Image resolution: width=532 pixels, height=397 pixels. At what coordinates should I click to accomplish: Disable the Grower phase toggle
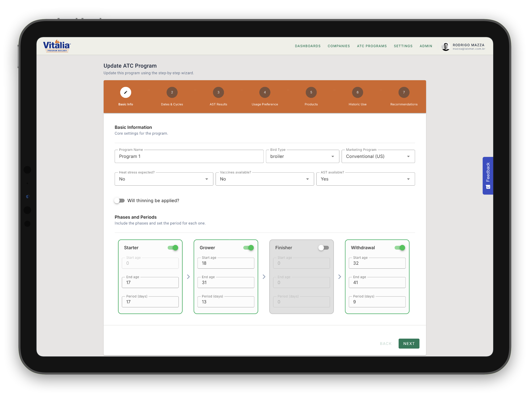tap(248, 248)
